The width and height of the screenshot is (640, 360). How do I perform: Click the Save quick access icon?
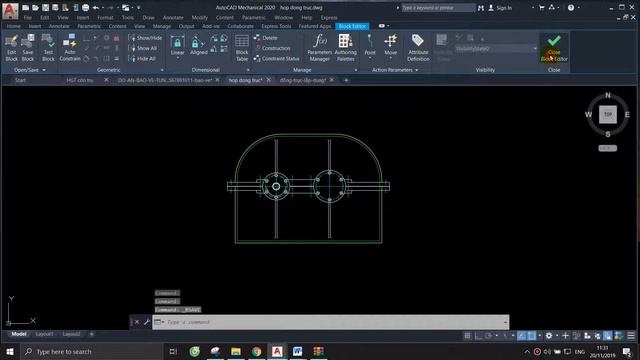45,8
